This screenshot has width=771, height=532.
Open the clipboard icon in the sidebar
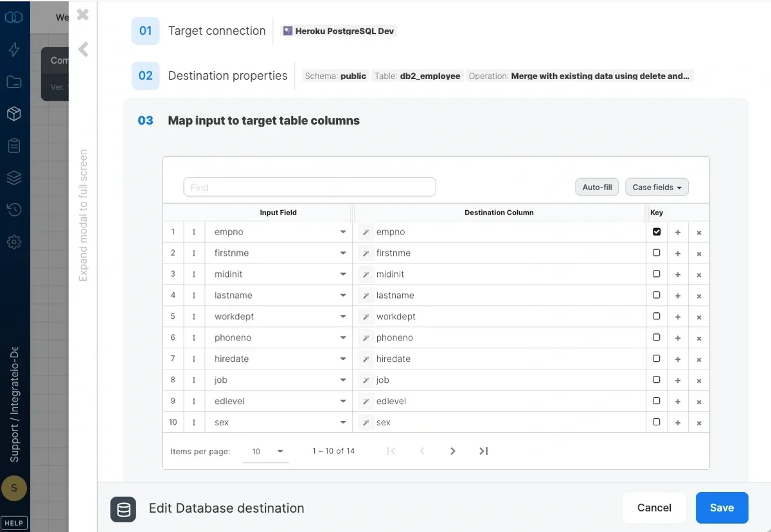click(14, 145)
